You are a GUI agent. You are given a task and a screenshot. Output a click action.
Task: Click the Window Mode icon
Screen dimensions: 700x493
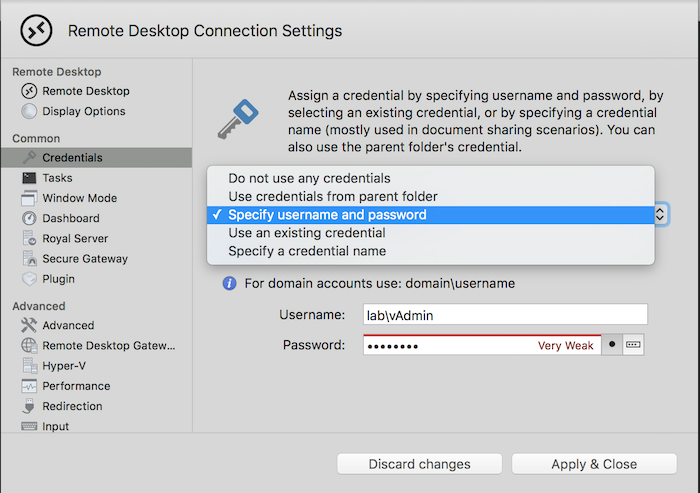tap(29, 198)
